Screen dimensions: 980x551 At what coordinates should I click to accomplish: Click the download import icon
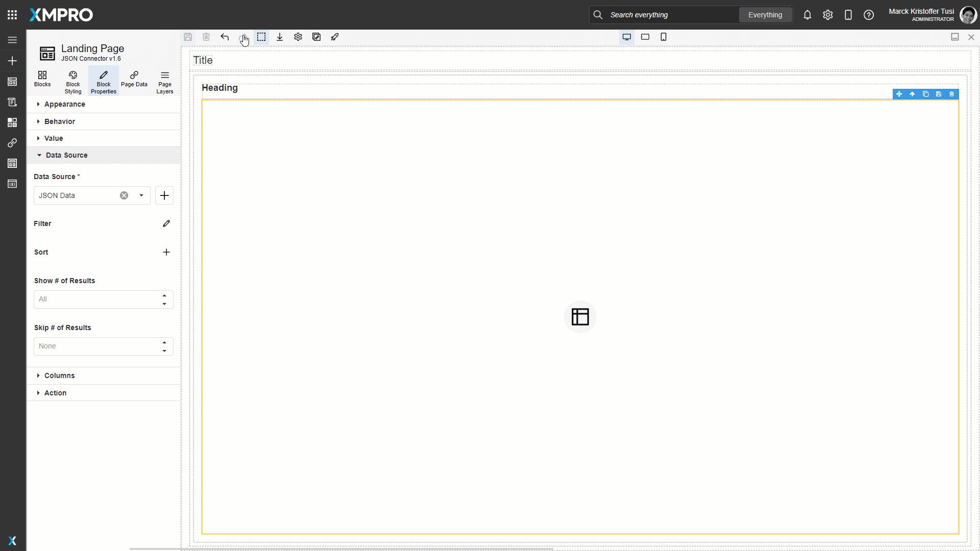coord(280,37)
